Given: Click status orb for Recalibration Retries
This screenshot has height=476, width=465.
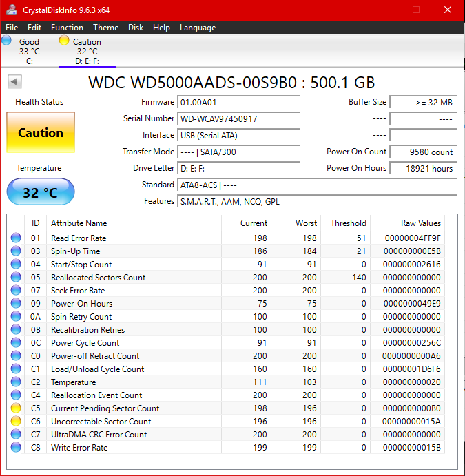Looking at the screenshot, I should pyautogui.click(x=16, y=329).
